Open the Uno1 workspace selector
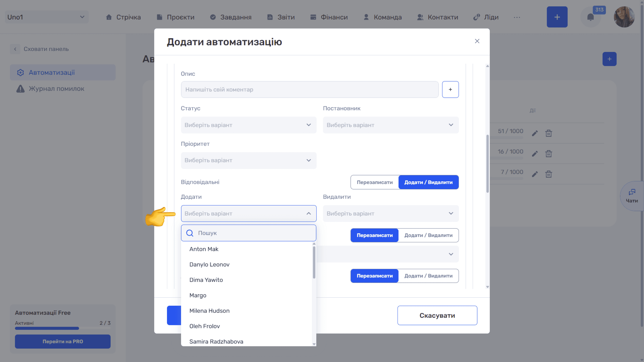This screenshot has width=644, height=362. click(46, 17)
